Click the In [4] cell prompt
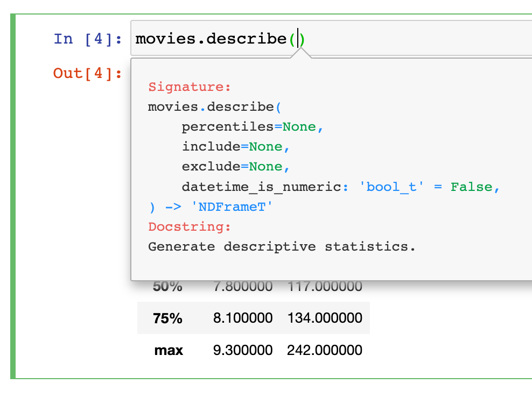The image size is (532, 398). (x=88, y=39)
